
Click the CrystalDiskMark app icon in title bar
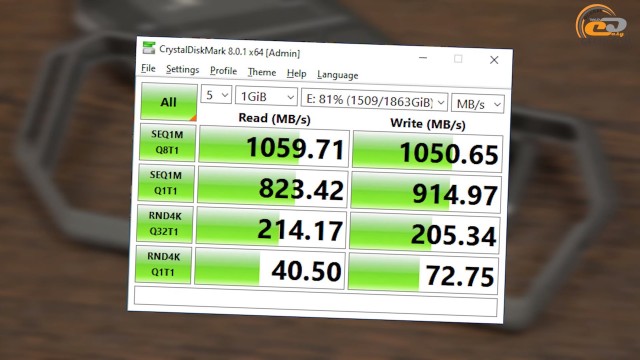[149, 48]
